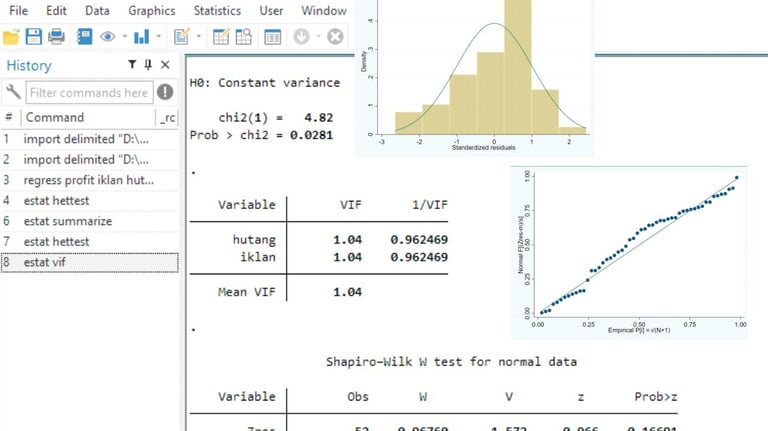Viewport: 768px width, 431px height.
Task: Click the 1/VIF column header
Action: click(x=430, y=205)
